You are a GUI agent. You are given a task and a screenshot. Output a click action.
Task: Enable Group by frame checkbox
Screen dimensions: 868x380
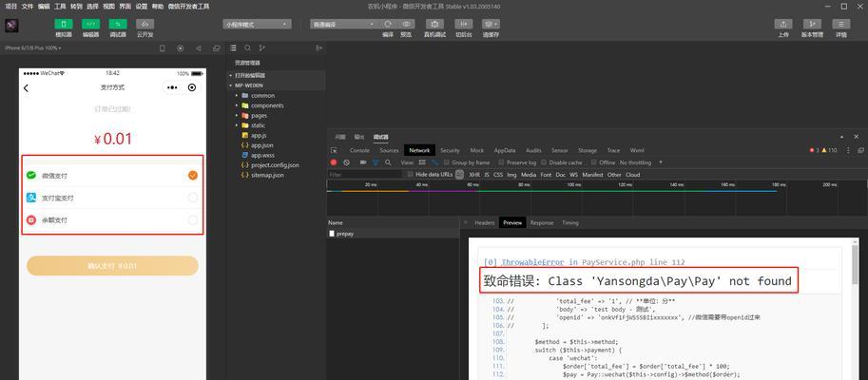[x=447, y=162]
